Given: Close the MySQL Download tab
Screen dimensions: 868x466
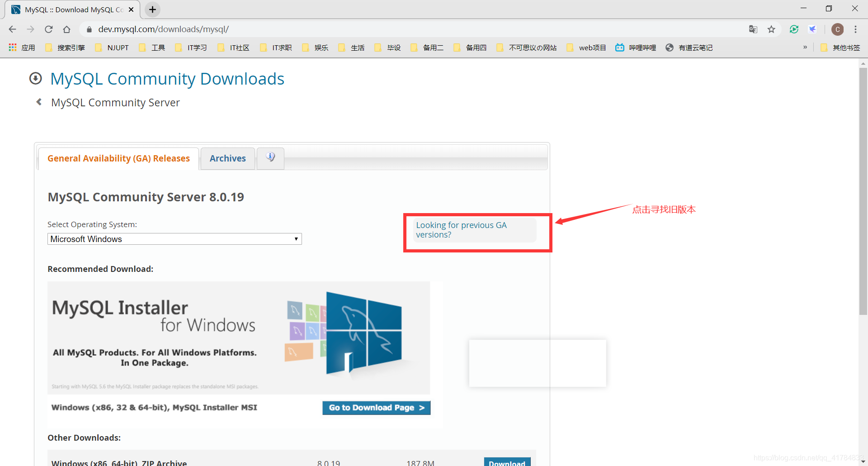Looking at the screenshot, I should click(131, 10).
